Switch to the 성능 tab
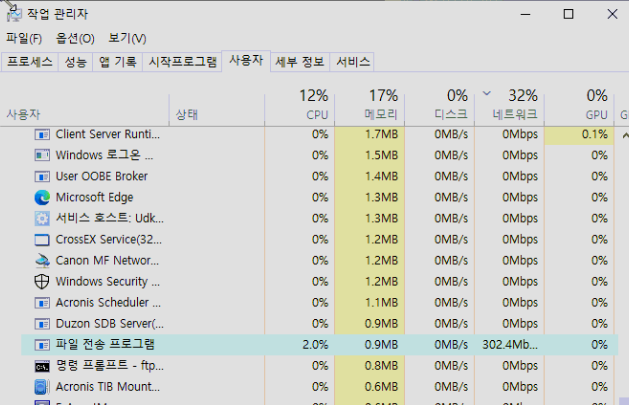 [75, 62]
